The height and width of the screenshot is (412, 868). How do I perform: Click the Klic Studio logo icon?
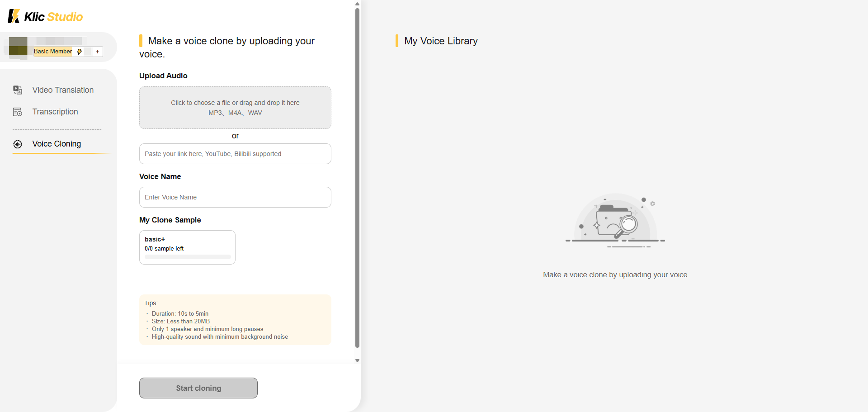14,16
